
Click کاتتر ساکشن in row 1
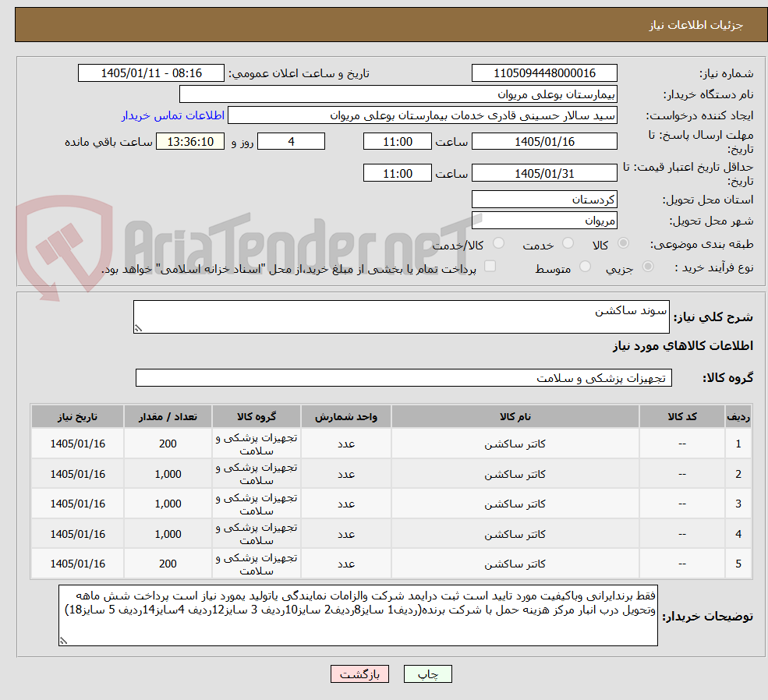(515, 444)
